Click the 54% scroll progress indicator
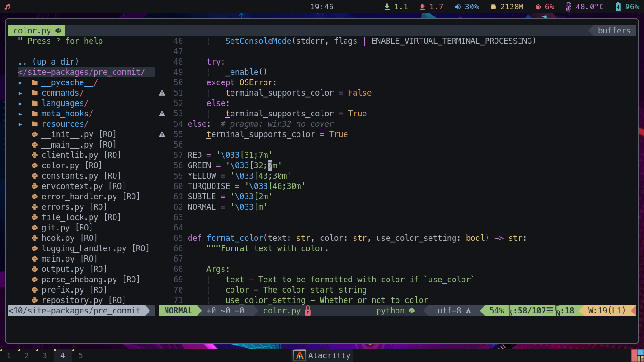644x362 pixels. [x=496, y=311]
